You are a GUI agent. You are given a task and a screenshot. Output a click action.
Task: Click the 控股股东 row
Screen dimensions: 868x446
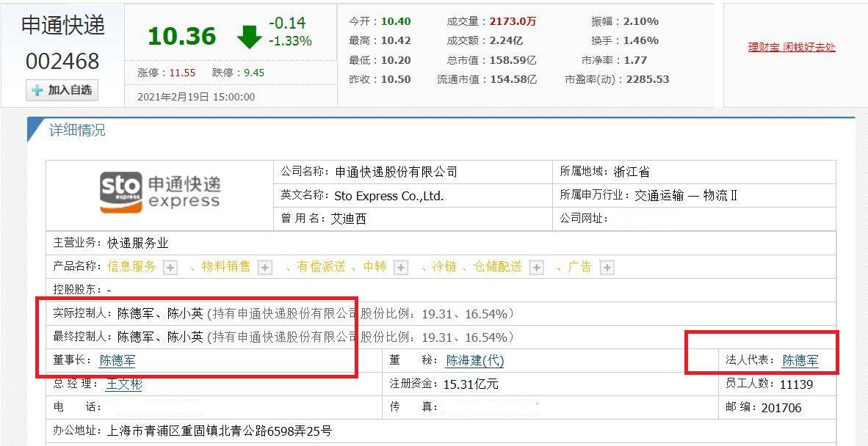[441, 290]
